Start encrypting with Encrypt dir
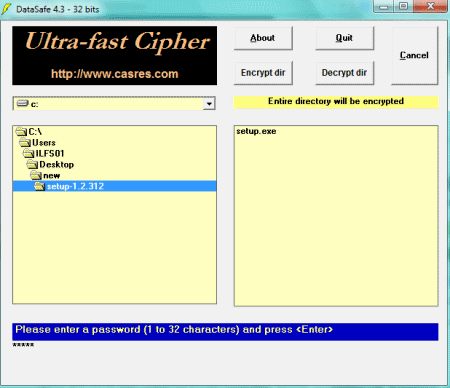This screenshot has height=388, width=450. coord(263,73)
